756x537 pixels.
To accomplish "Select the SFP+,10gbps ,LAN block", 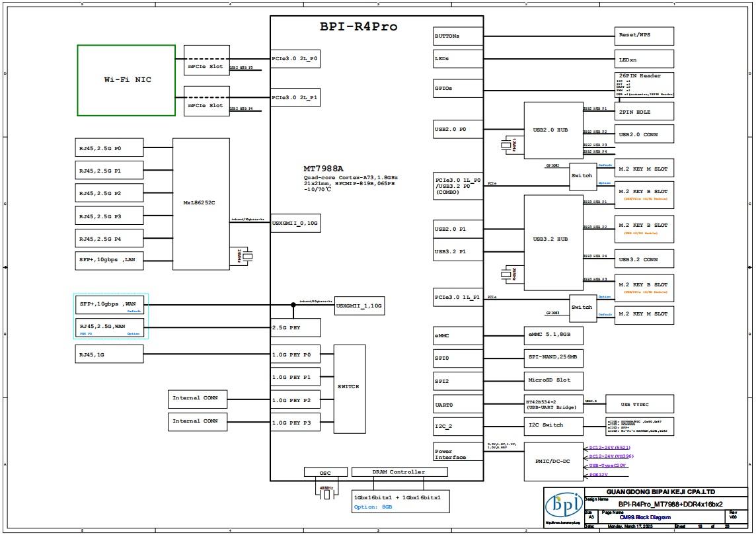I will tap(109, 261).
